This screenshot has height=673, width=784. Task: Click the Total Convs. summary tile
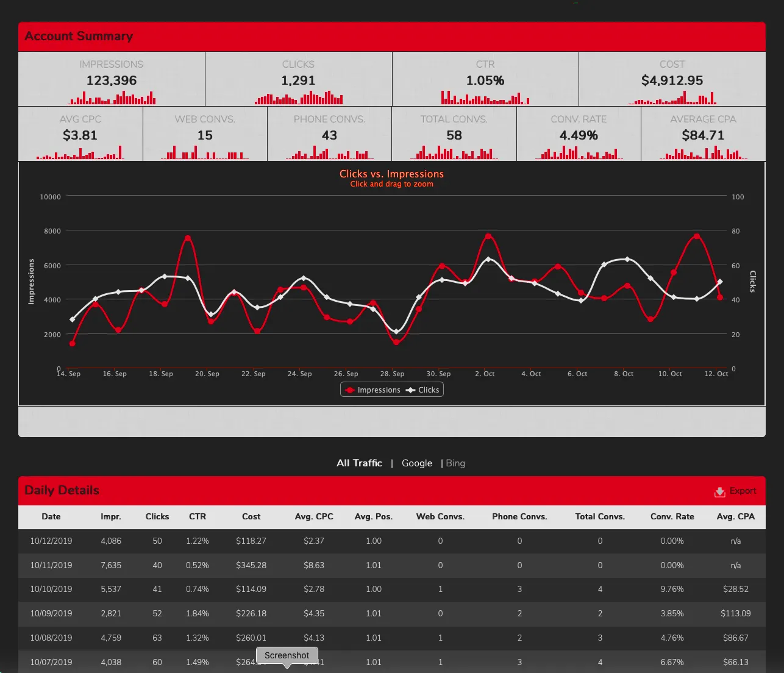(x=454, y=134)
